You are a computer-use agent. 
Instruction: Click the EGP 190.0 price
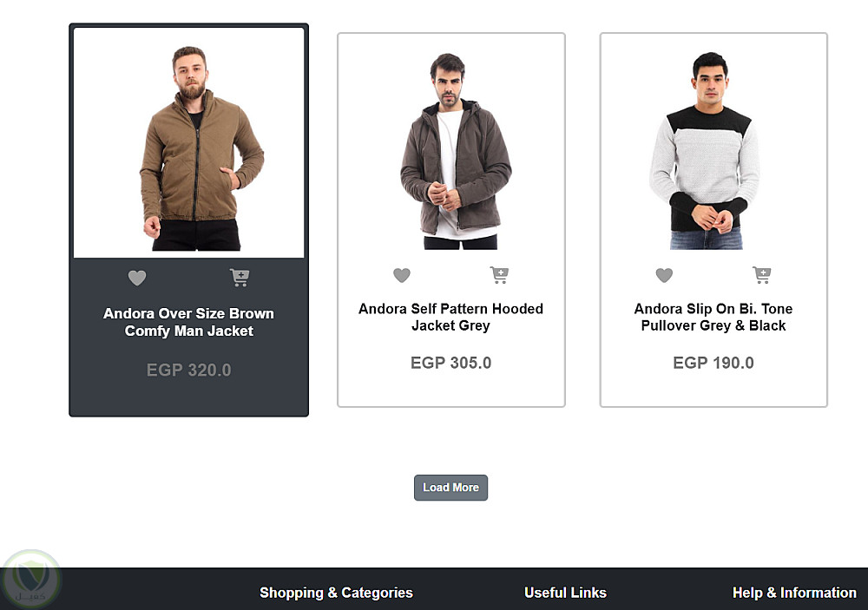click(713, 363)
